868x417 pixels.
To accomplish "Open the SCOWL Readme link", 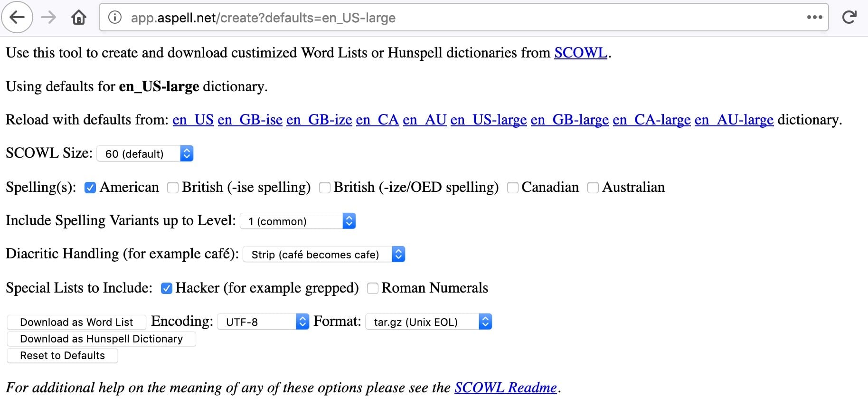I will (x=505, y=388).
